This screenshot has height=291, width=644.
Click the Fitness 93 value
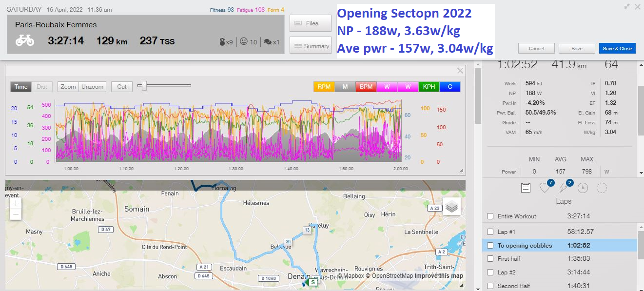[231, 10]
